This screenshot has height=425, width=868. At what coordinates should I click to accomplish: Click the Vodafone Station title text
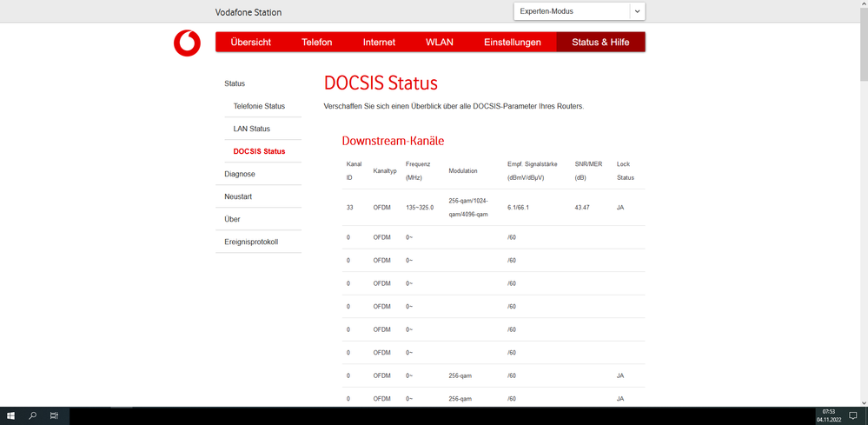coord(248,12)
